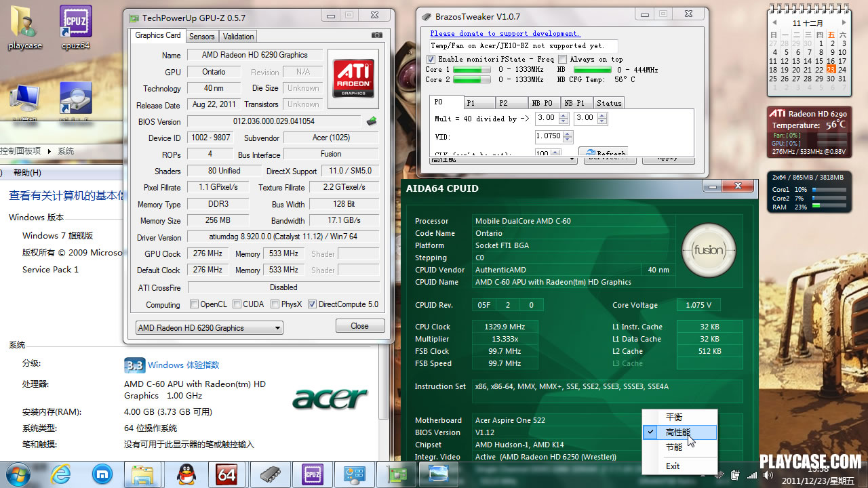Open the QQ penguin taskbar icon
Image resolution: width=868 pixels, height=488 pixels.
pyautogui.click(x=185, y=474)
